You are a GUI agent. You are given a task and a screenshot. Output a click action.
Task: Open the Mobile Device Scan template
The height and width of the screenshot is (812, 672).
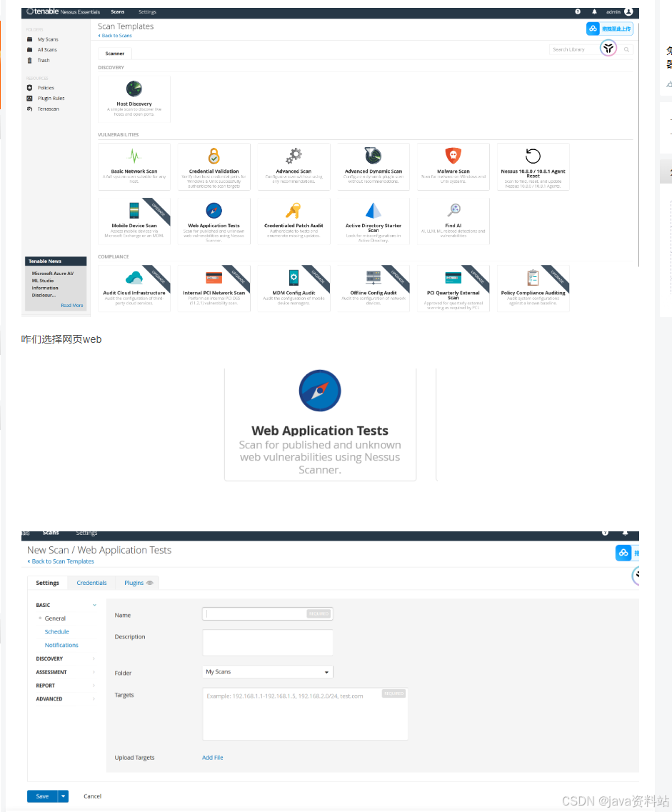(x=134, y=221)
